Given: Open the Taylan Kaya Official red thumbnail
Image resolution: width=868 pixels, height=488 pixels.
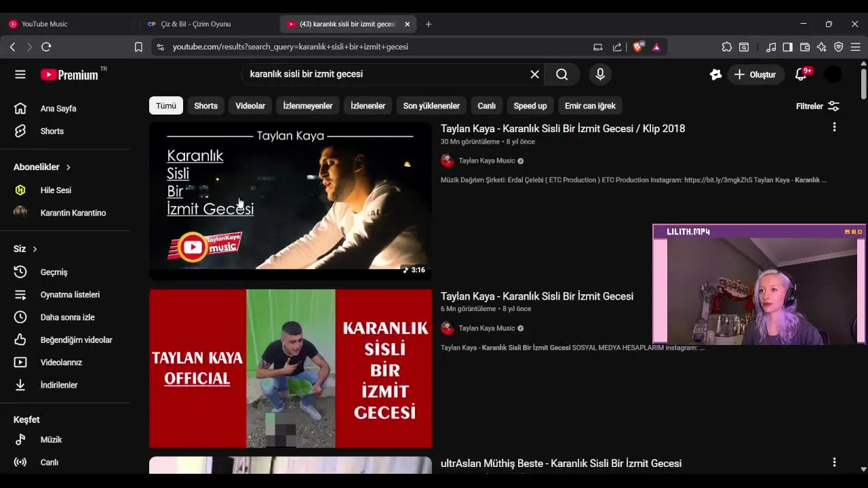Looking at the screenshot, I should point(290,369).
